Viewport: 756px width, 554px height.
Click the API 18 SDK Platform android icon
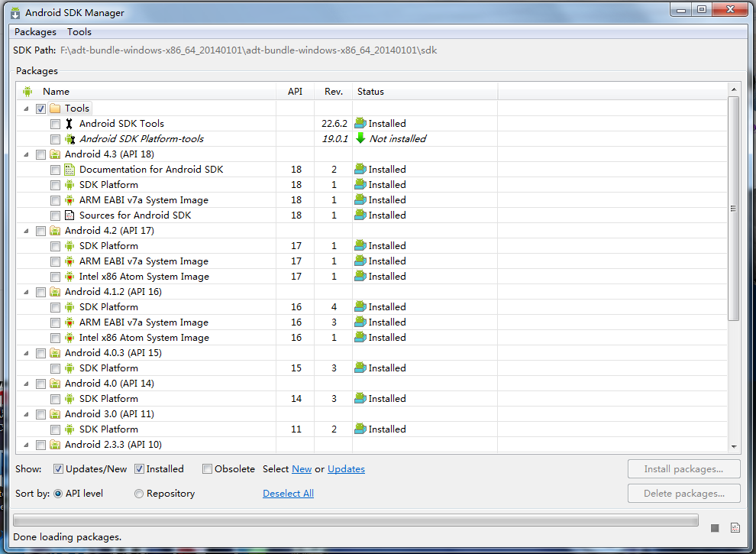tap(69, 185)
